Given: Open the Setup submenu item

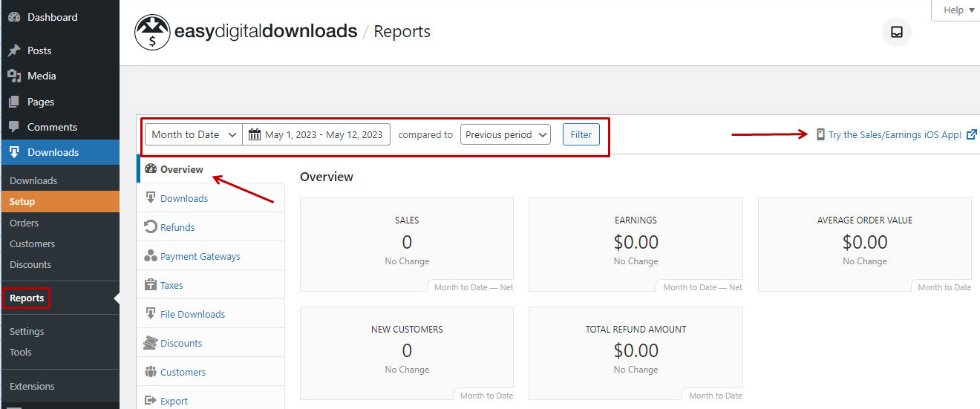Looking at the screenshot, I should tap(59, 201).
